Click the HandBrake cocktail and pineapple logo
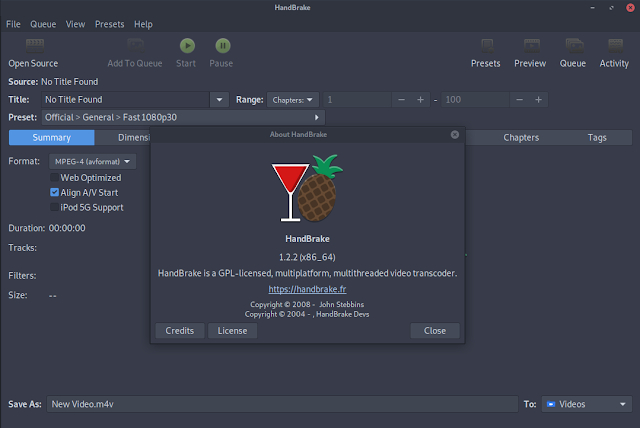The width and height of the screenshot is (640, 428). click(x=307, y=188)
